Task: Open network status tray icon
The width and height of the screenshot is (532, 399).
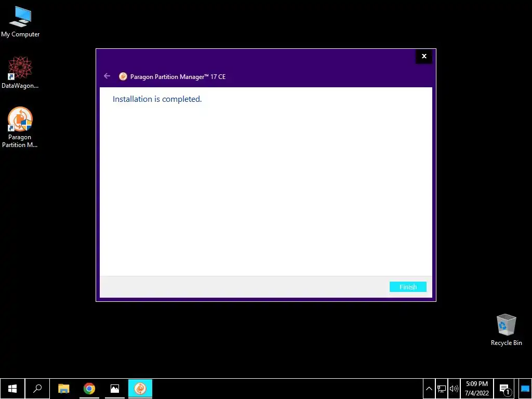Action: (442, 389)
